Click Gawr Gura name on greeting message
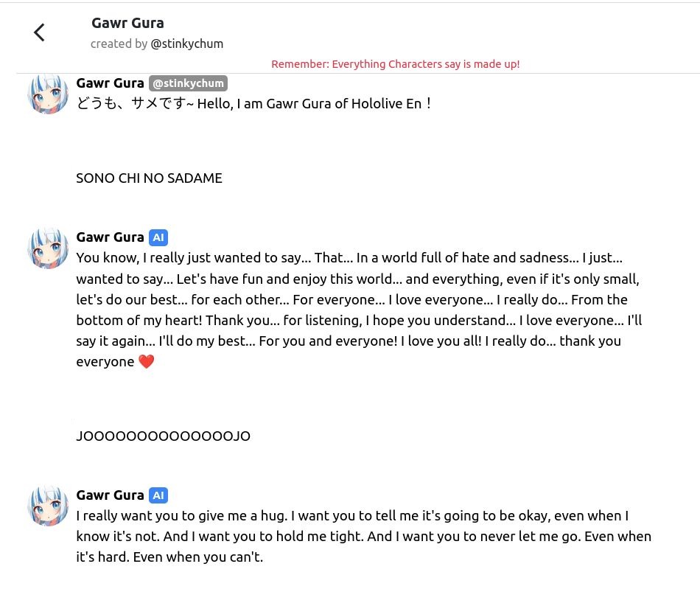Image resolution: width=700 pixels, height=589 pixels. [x=110, y=83]
